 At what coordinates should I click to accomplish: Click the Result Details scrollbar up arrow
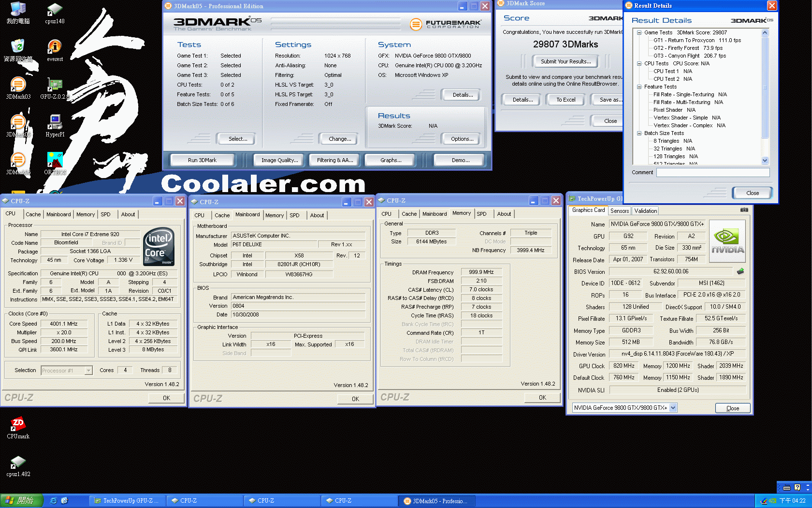tap(765, 33)
